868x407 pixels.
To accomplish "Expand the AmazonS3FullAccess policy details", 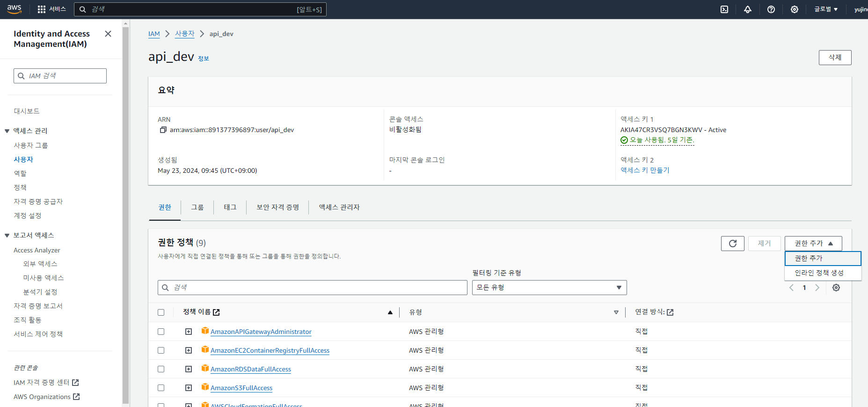I will pos(189,388).
